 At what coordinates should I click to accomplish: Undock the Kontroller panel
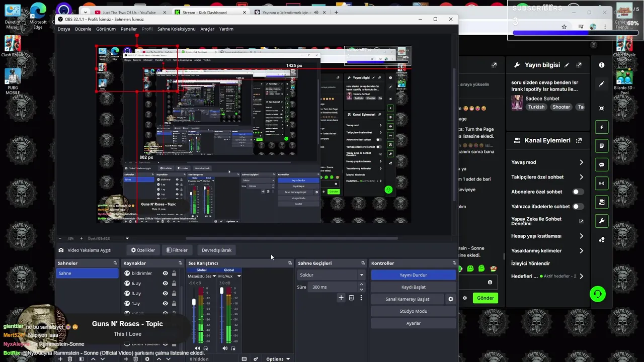(454, 263)
